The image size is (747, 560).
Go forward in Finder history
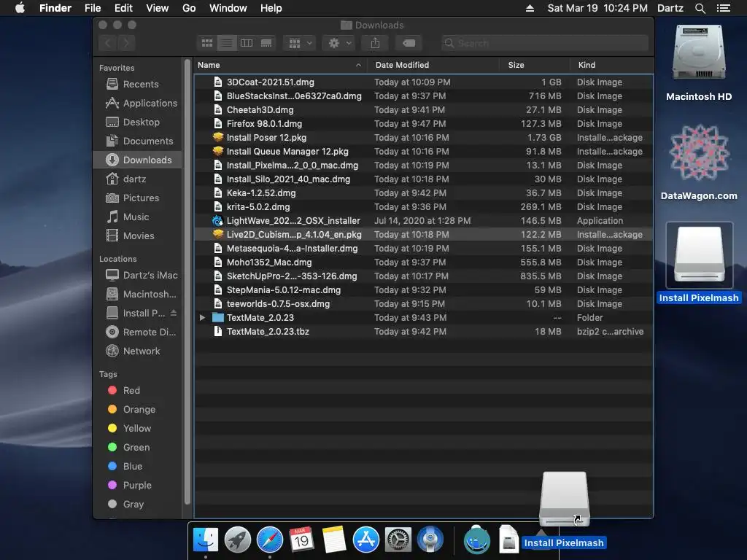tap(126, 43)
